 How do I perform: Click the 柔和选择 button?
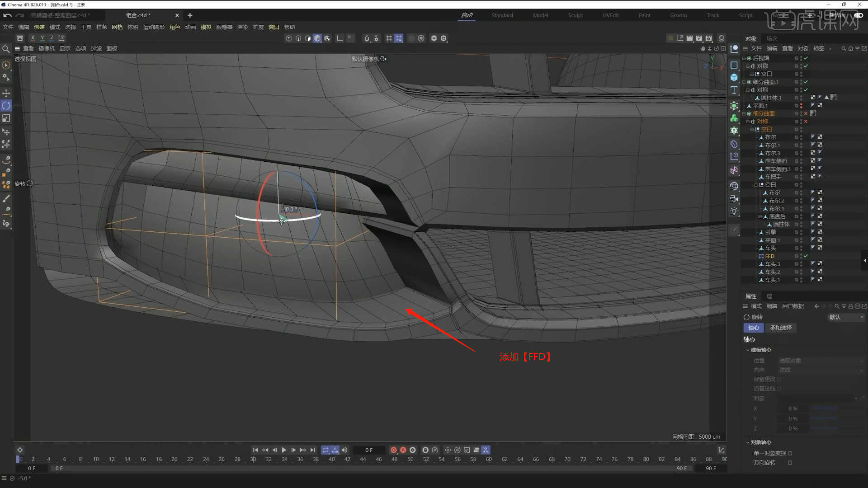[781, 328]
